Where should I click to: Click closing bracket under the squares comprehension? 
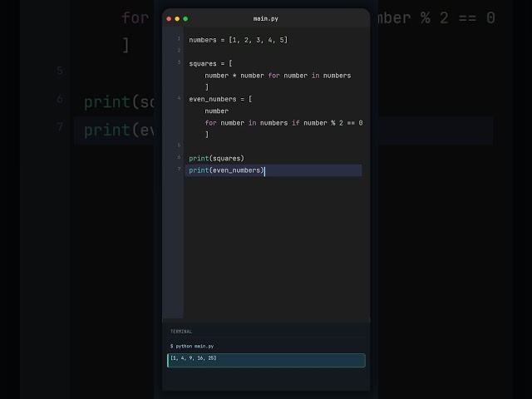(x=207, y=87)
